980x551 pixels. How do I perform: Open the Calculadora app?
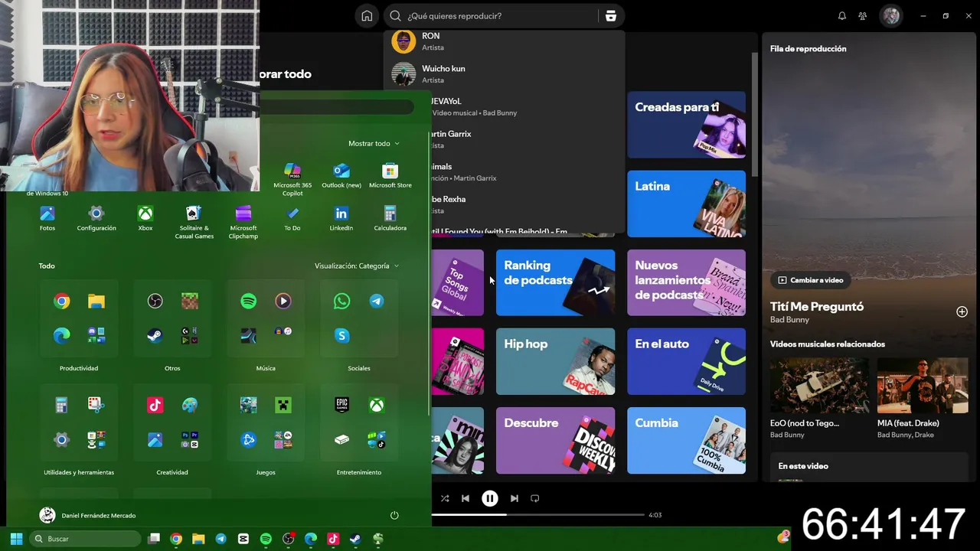point(390,218)
